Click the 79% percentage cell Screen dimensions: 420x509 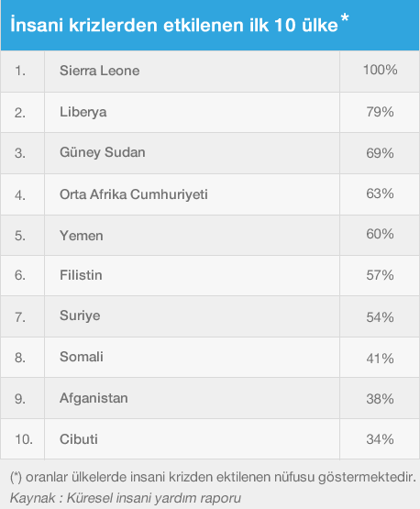pyautogui.click(x=380, y=112)
